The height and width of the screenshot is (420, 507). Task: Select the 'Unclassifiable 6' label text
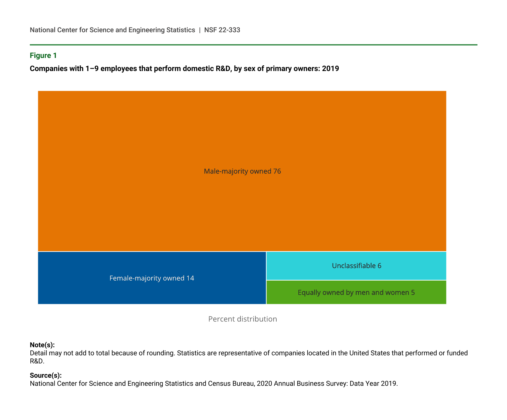[356, 266]
